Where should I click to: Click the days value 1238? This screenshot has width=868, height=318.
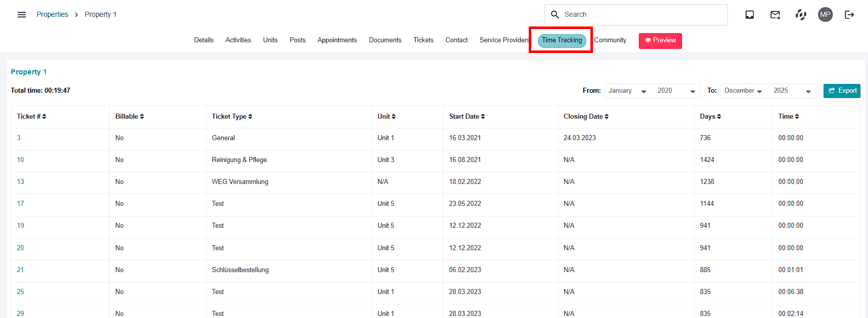pos(707,182)
